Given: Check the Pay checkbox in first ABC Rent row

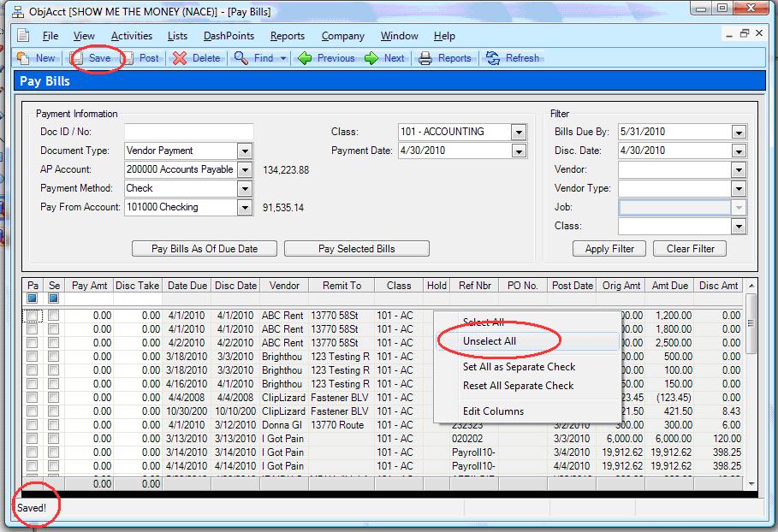Looking at the screenshot, I should 33,316.
